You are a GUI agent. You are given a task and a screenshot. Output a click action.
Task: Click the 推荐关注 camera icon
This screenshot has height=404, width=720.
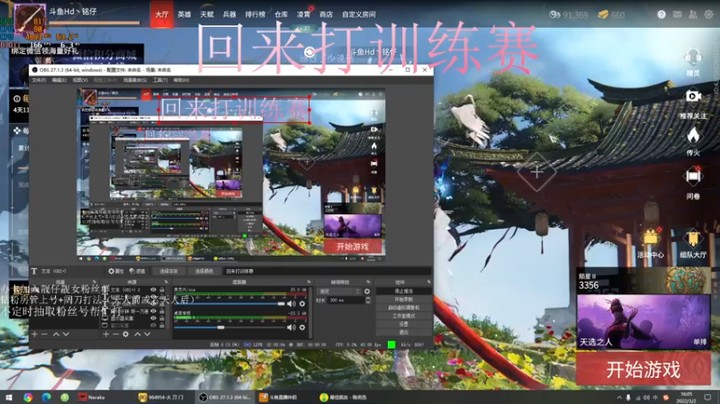[x=693, y=96]
